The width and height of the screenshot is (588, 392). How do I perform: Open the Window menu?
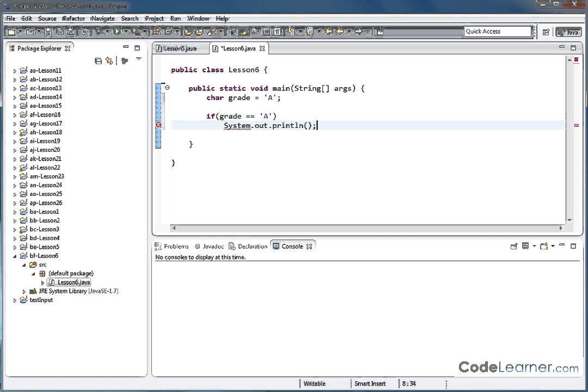click(198, 19)
